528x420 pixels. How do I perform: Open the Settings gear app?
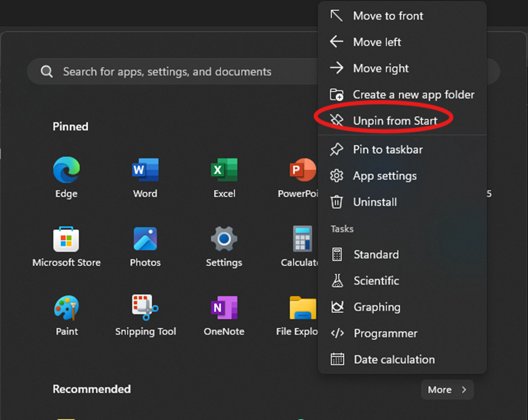pyautogui.click(x=224, y=247)
